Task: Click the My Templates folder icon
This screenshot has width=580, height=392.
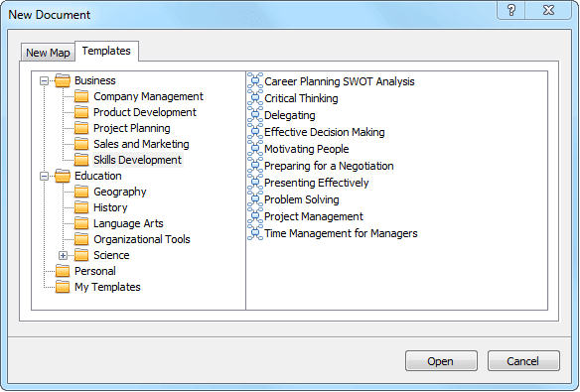Action: pos(63,287)
